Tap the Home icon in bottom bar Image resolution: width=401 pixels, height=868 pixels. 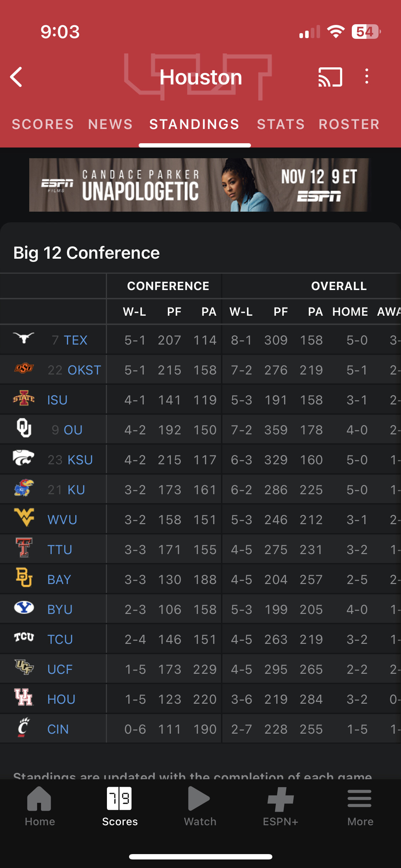pos(40,798)
